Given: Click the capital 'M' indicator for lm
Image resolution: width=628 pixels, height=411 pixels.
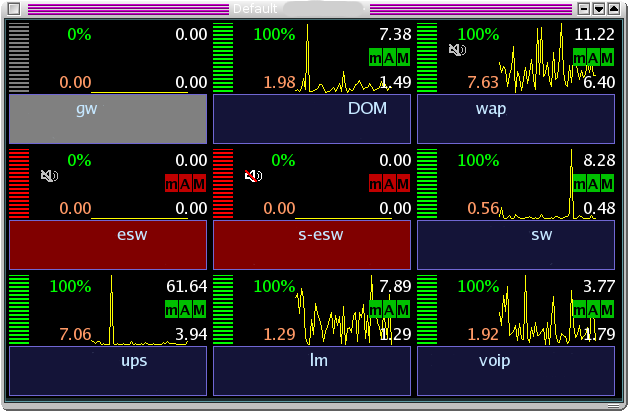Looking at the screenshot, I should point(403,310).
